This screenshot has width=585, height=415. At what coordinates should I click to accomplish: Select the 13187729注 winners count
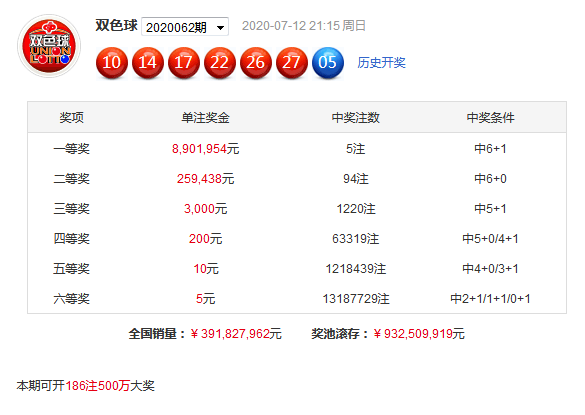[356, 299]
